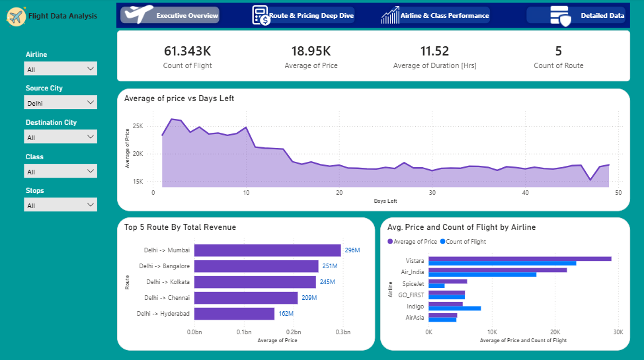
Task: Click the Delhi -> Hyderabad bar
Action: (234, 314)
